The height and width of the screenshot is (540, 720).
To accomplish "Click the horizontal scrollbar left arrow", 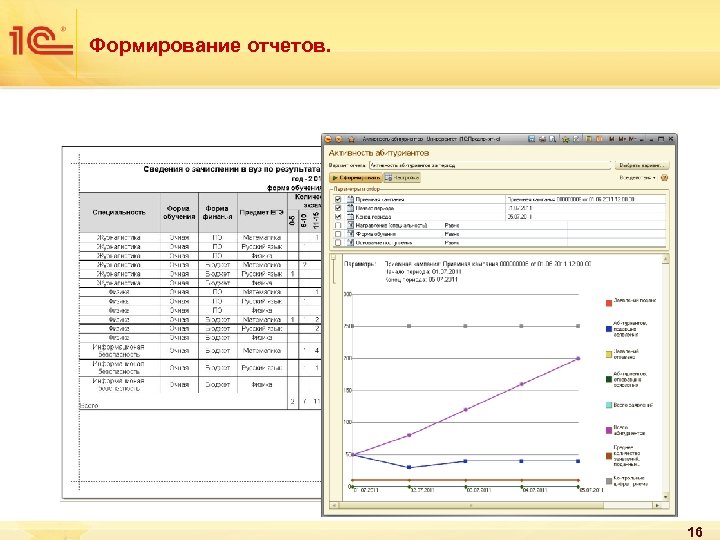I will click(x=334, y=506).
